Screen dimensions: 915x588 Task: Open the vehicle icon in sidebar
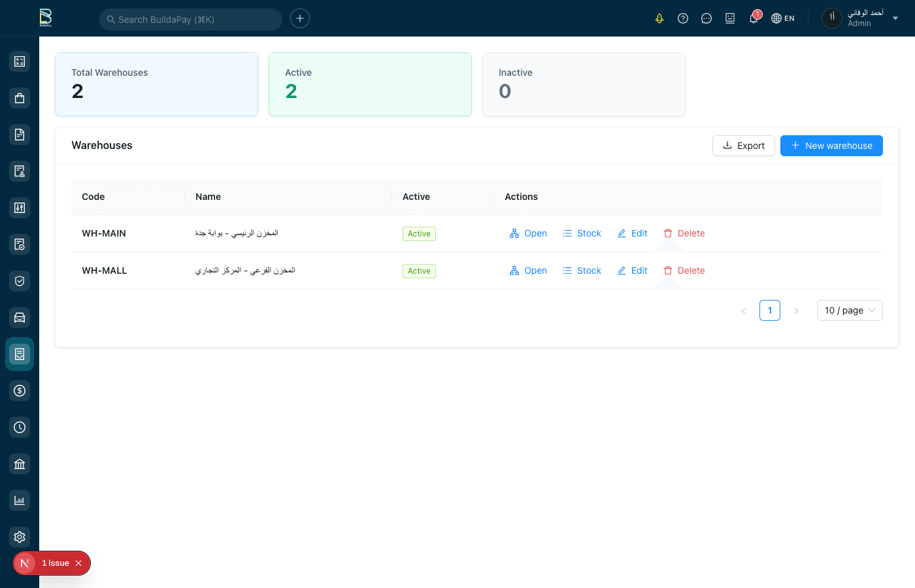20,318
